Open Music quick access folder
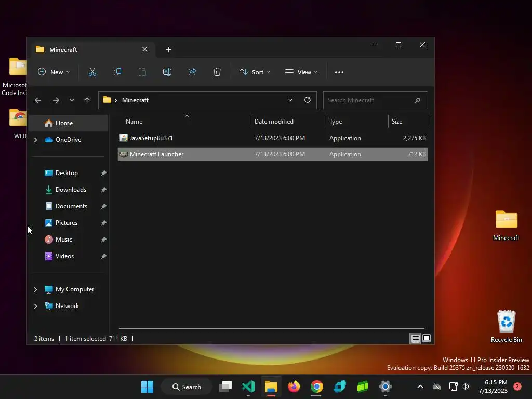532x399 pixels. pyautogui.click(x=63, y=240)
